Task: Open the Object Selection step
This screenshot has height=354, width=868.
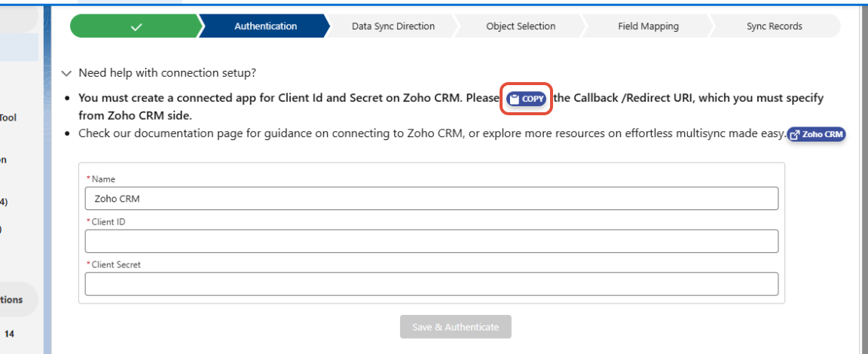Action: point(521,26)
